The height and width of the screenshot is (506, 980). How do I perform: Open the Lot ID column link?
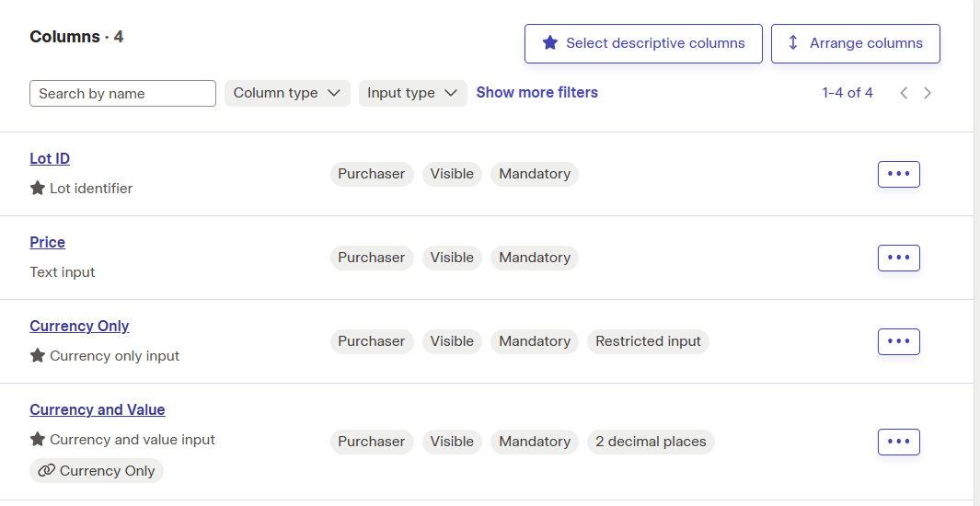pyautogui.click(x=50, y=158)
